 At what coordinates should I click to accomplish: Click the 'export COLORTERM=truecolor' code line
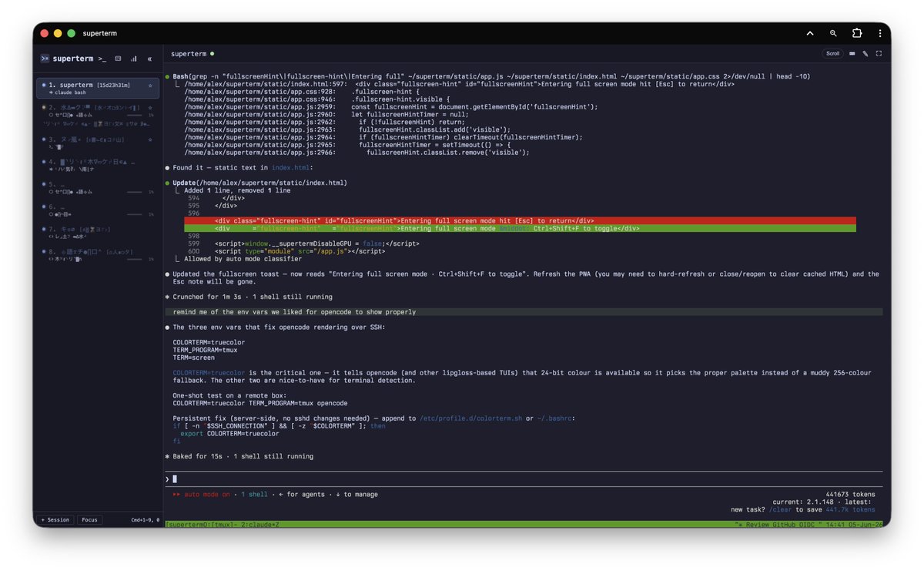[x=229, y=433]
